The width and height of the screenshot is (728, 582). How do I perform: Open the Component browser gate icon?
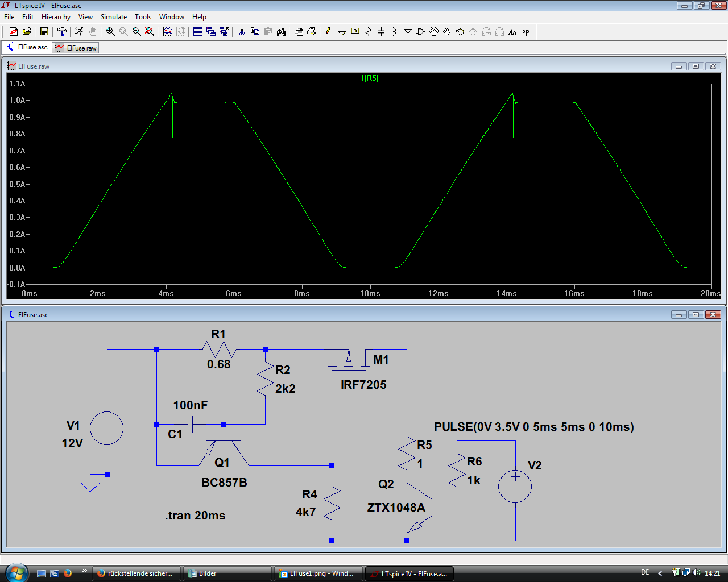tap(421, 32)
